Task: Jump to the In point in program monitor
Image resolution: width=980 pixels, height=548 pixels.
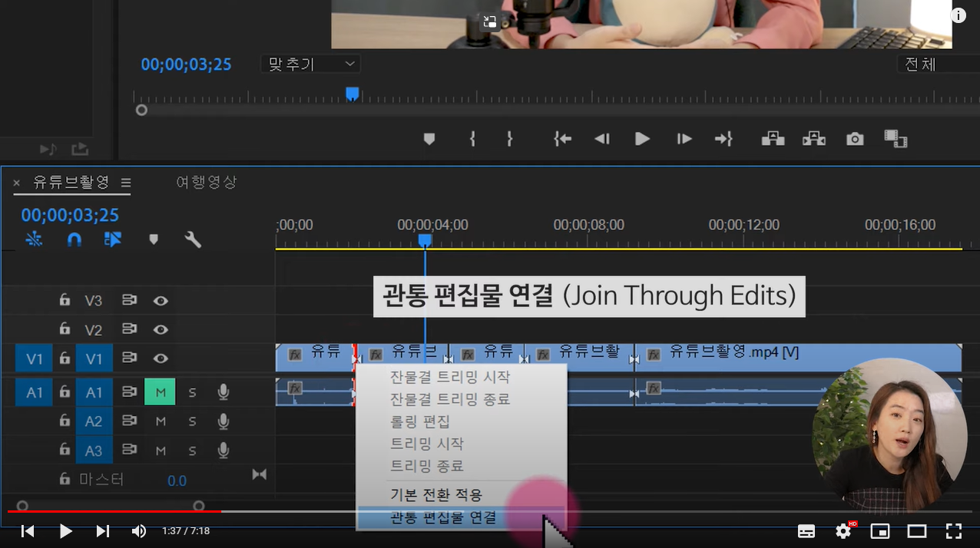Action: (563, 139)
